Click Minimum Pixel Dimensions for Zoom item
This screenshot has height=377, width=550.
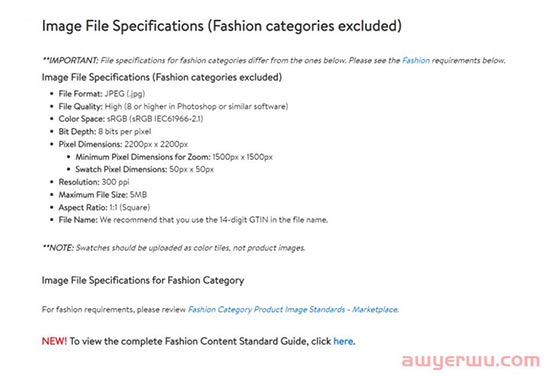click(174, 157)
